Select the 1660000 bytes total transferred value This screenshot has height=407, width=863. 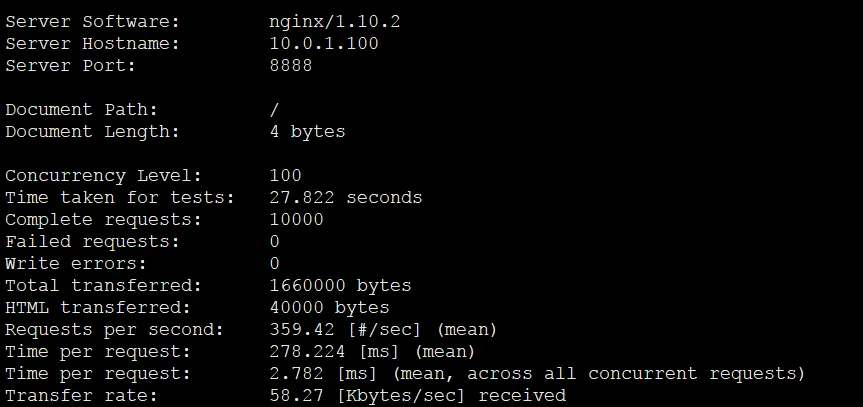click(340, 286)
